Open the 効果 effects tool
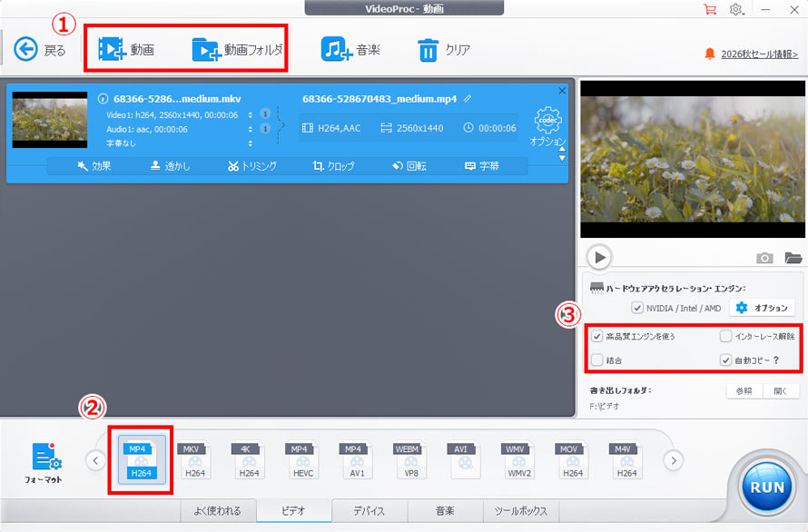Image resolution: width=808 pixels, height=532 pixels. click(x=94, y=166)
